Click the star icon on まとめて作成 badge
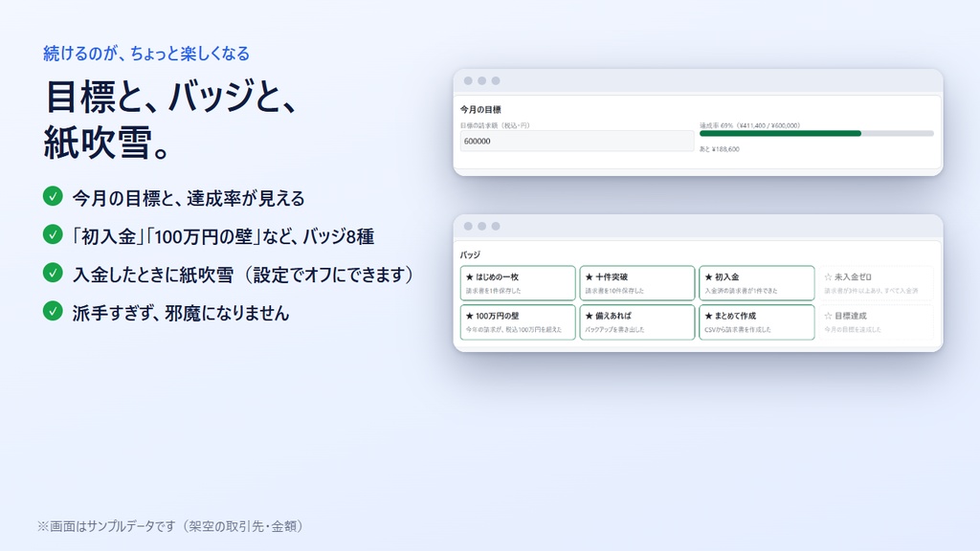This screenshot has width=980, height=551. 708,316
